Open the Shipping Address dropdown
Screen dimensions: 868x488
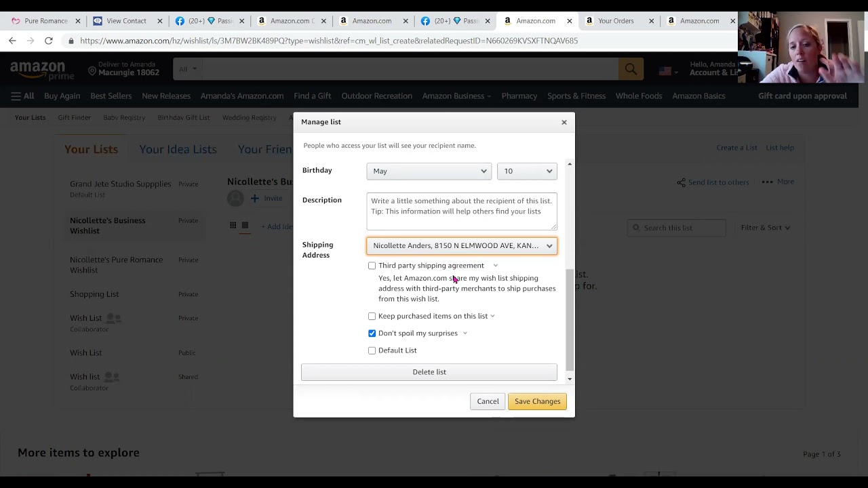pyautogui.click(x=462, y=245)
